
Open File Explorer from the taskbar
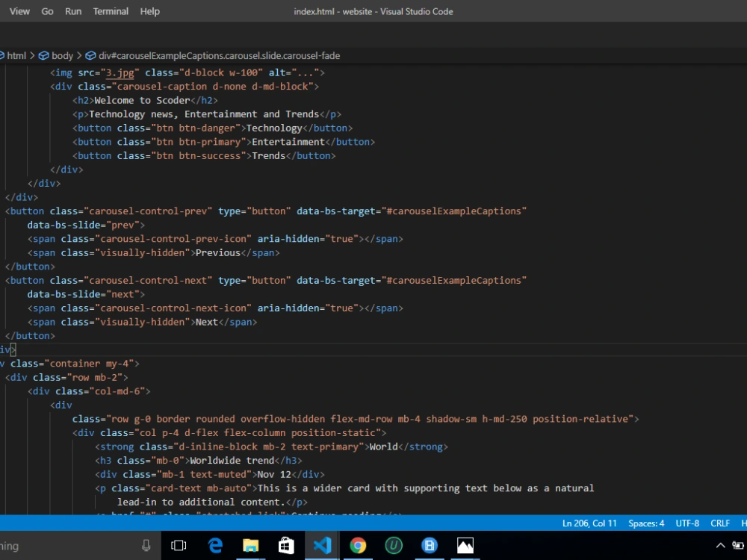pyautogui.click(x=250, y=545)
